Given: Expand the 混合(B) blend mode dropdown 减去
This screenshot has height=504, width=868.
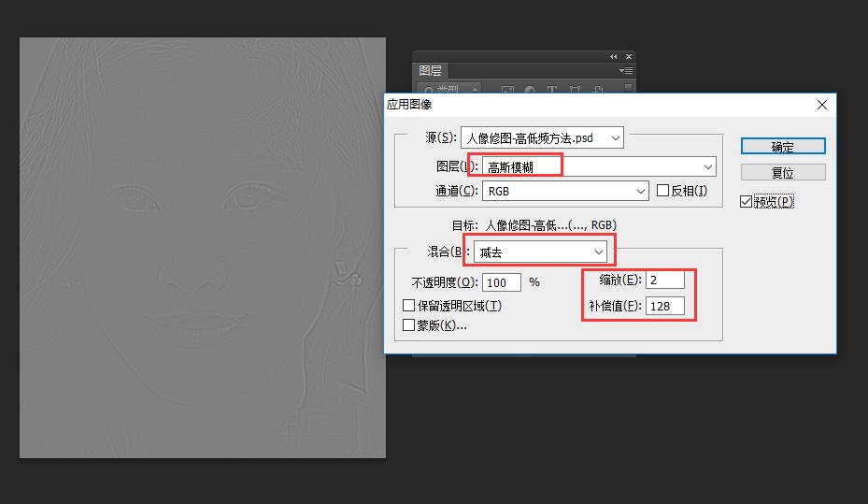Looking at the screenshot, I should [540, 252].
